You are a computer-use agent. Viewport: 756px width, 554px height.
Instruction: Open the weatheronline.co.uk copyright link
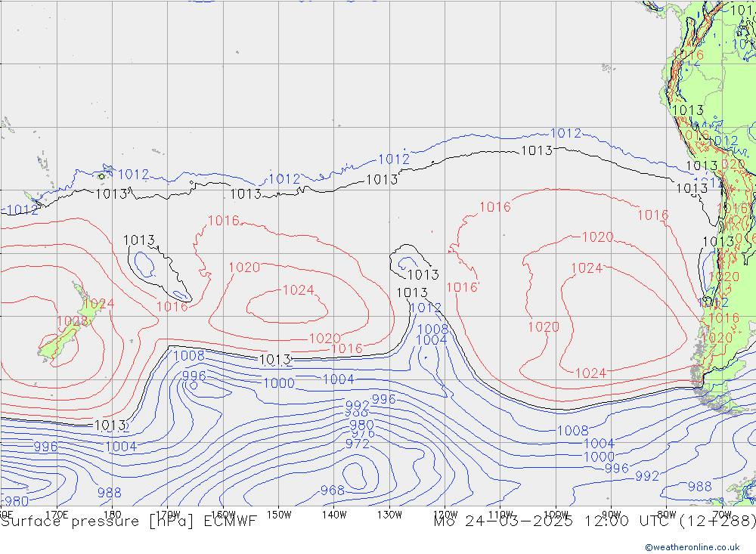[x=692, y=547]
